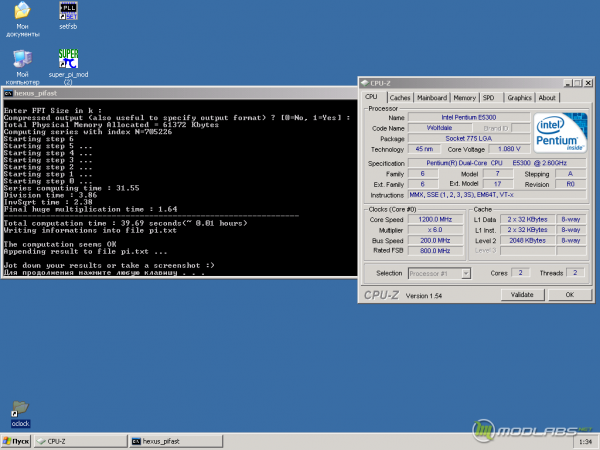Click the Core Voltage value 1.080 V
The height and width of the screenshot is (450, 600).
tap(509, 149)
